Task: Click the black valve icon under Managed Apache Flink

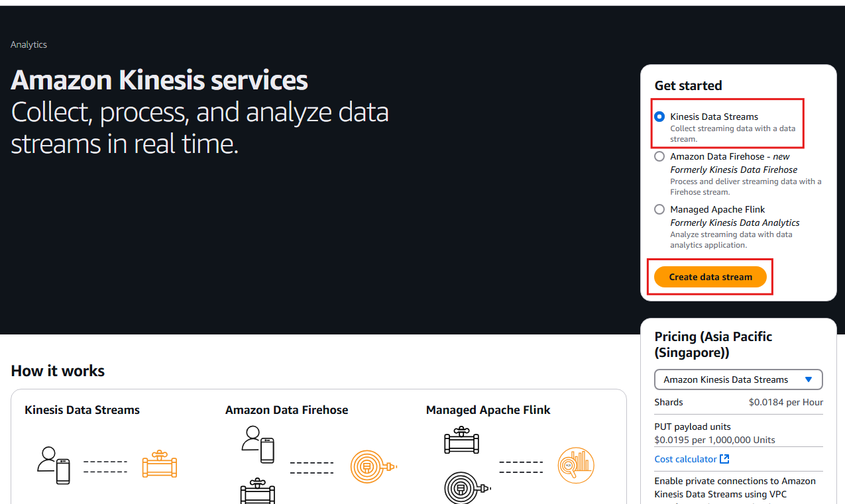Action: click(x=461, y=441)
